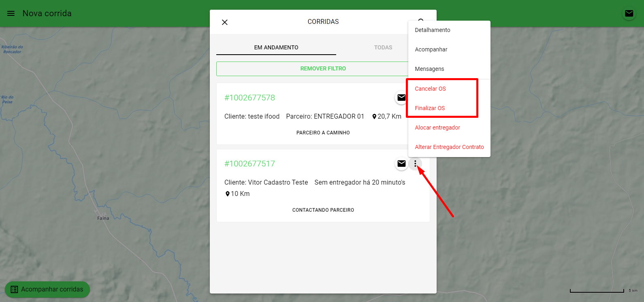Click the Cliente: Vitor Cadastro Teste text
This screenshot has height=302, width=644.
(x=266, y=183)
